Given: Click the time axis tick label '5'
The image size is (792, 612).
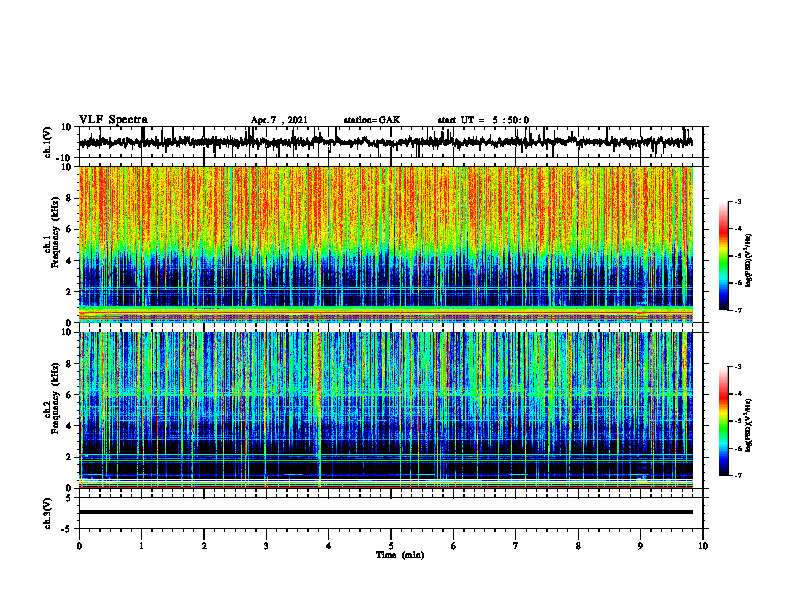Looking at the screenshot, I should tap(391, 546).
